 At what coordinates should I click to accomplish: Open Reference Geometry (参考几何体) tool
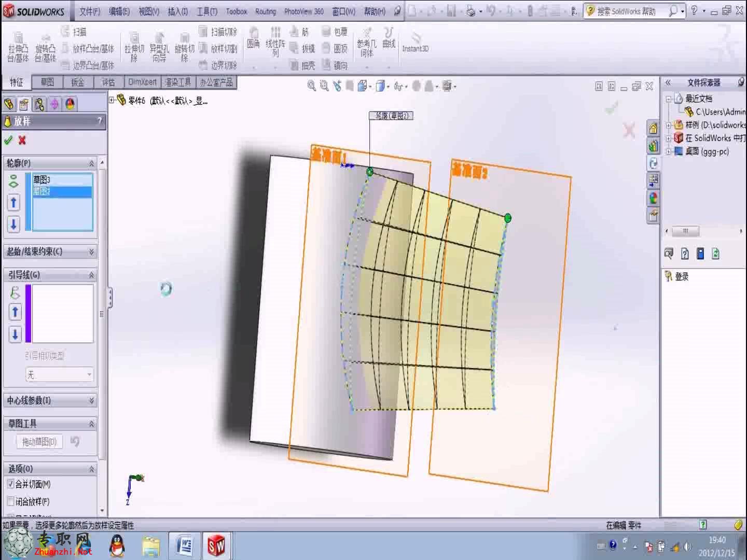pyautogui.click(x=367, y=41)
